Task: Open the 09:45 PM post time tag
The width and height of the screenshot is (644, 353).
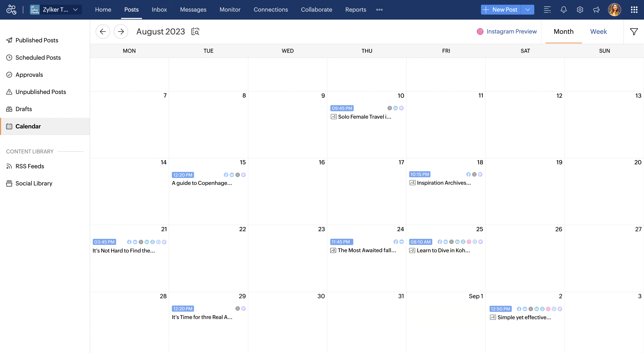Action: pos(342,108)
